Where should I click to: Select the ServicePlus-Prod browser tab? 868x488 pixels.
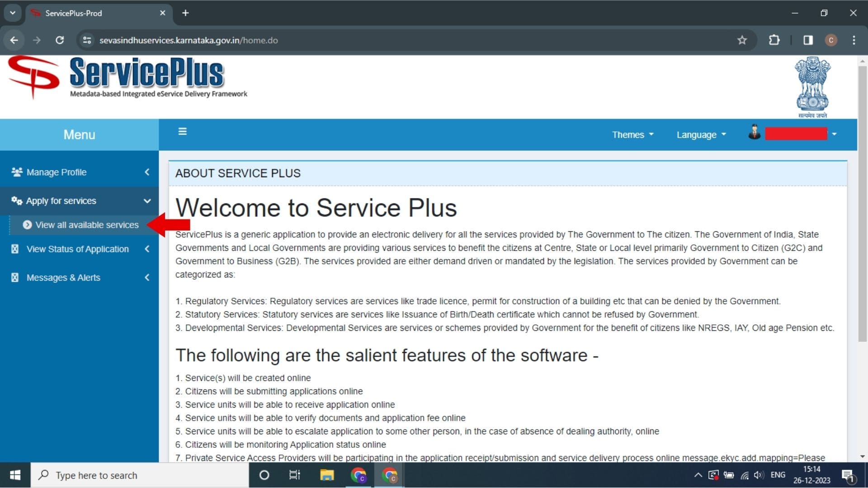(x=90, y=13)
